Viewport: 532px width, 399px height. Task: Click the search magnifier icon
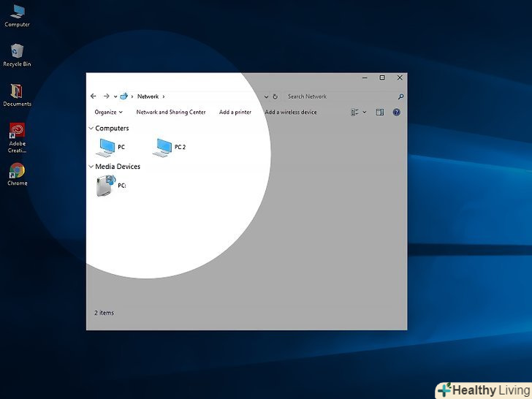400,96
